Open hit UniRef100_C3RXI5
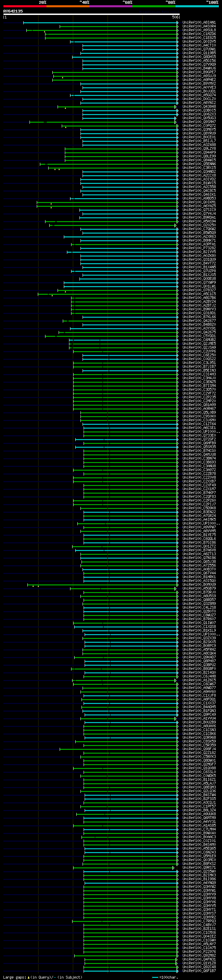The image size is (222, 980). (x=199, y=168)
